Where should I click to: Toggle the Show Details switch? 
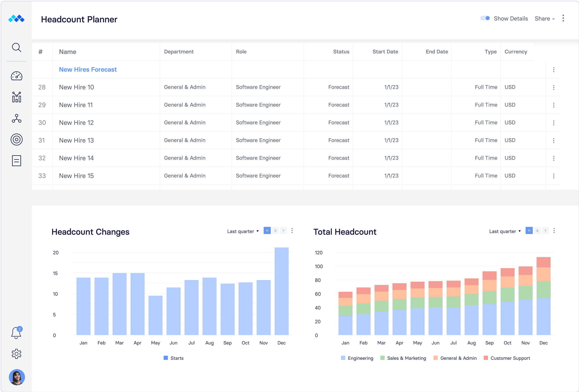click(x=485, y=18)
